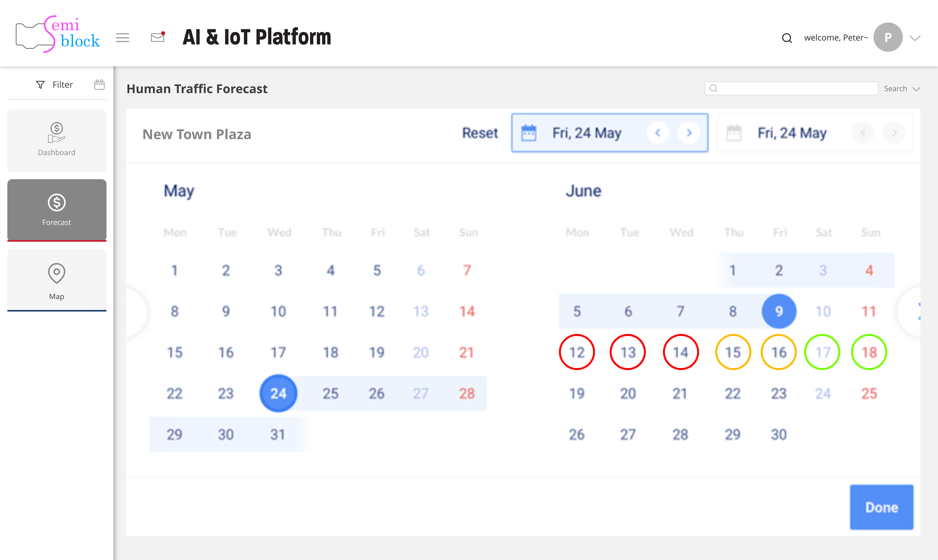Click the New Town Plaza location title
938x560 pixels.
(x=197, y=134)
